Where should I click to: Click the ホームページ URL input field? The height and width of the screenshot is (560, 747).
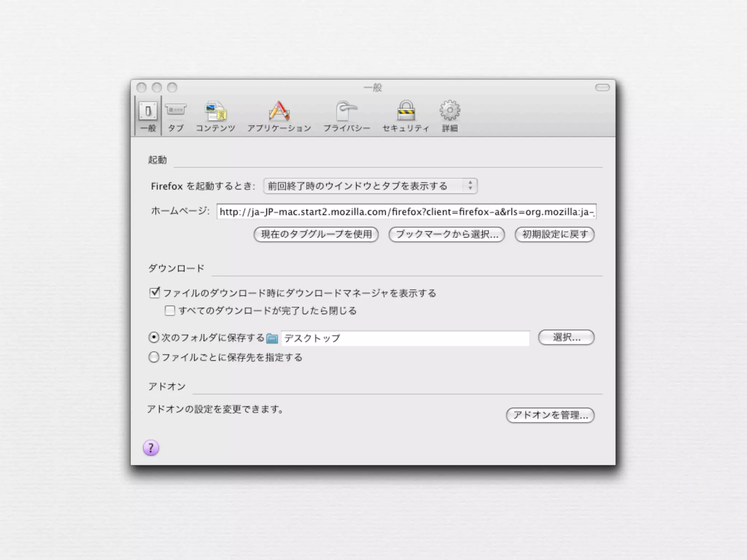click(406, 212)
